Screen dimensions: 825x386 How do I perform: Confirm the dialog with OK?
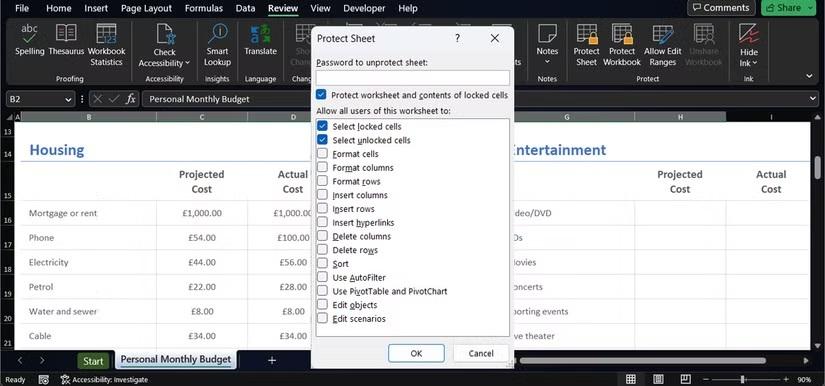(x=416, y=353)
